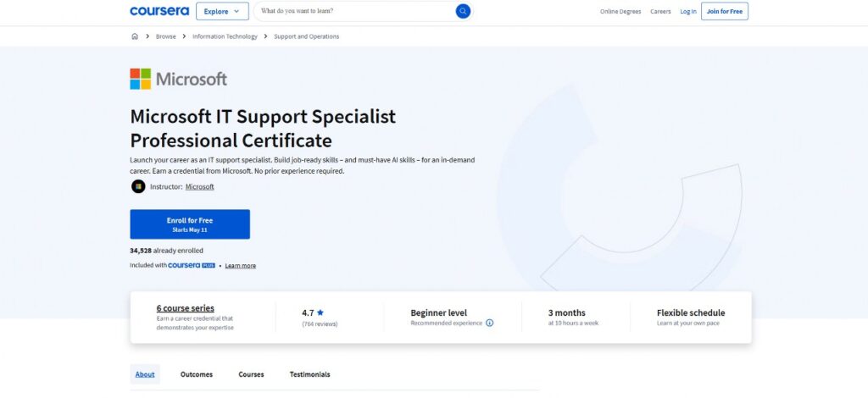This screenshot has width=868, height=398.
Task: View the Testimonials tab
Action: (309, 374)
